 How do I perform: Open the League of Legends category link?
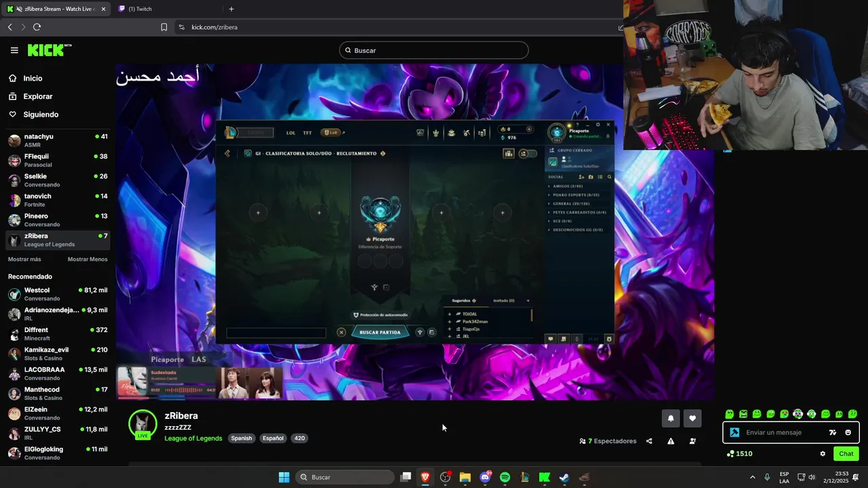pyautogui.click(x=193, y=439)
